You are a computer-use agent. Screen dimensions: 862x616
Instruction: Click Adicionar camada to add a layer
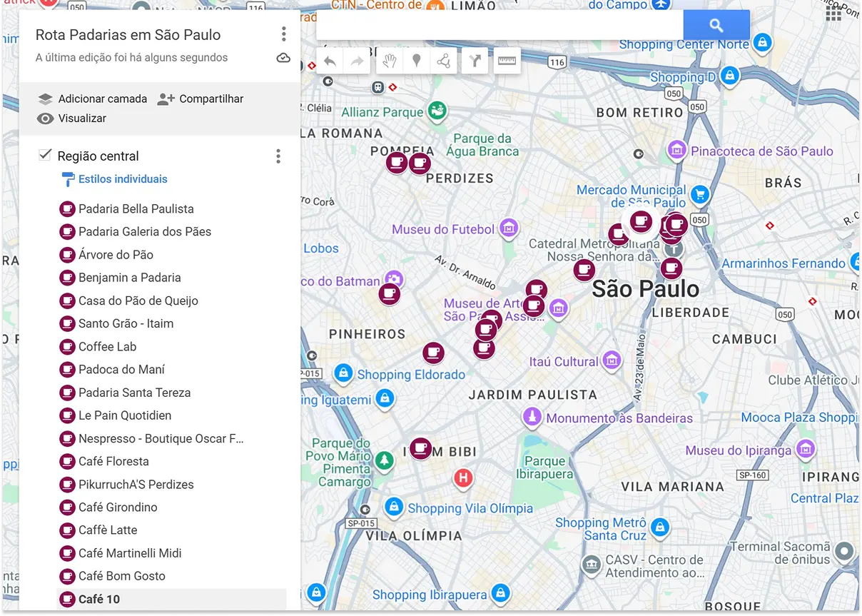click(x=100, y=99)
